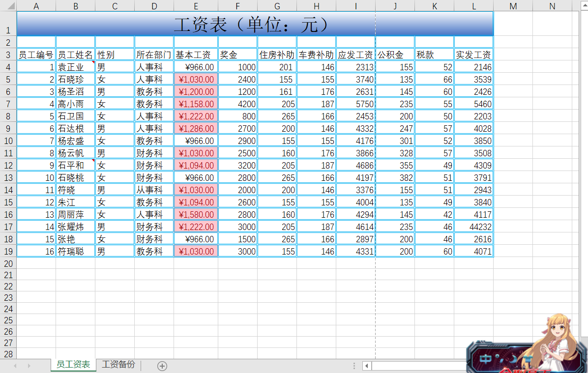The width and height of the screenshot is (588, 373).
Task: Select row 3 header
Action: pos(8,55)
